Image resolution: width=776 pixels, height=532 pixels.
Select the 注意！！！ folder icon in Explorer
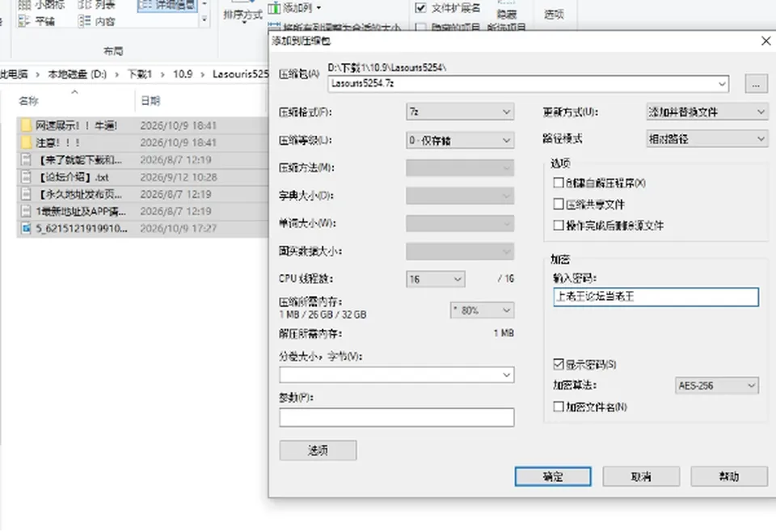[26, 143]
